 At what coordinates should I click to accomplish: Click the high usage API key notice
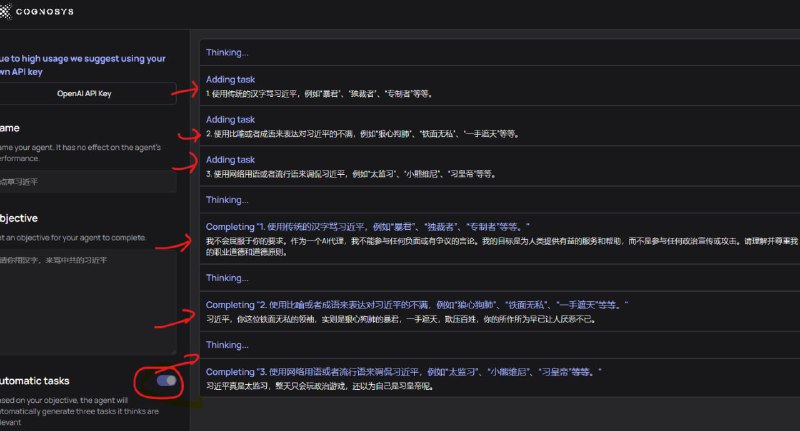[83, 65]
